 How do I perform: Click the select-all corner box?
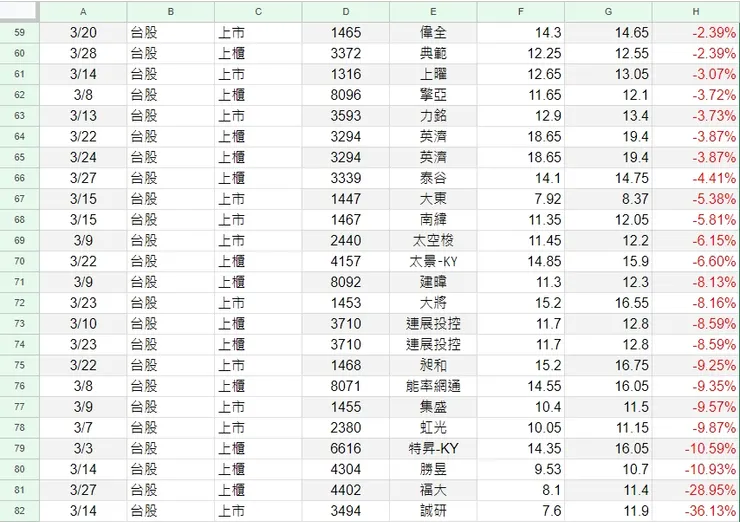(x=19, y=12)
